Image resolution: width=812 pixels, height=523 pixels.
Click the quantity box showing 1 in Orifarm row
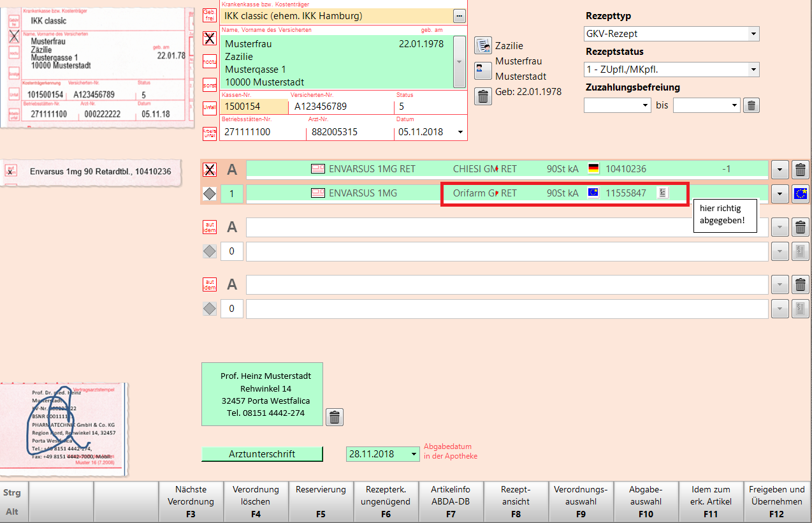[x=232, y=194]
